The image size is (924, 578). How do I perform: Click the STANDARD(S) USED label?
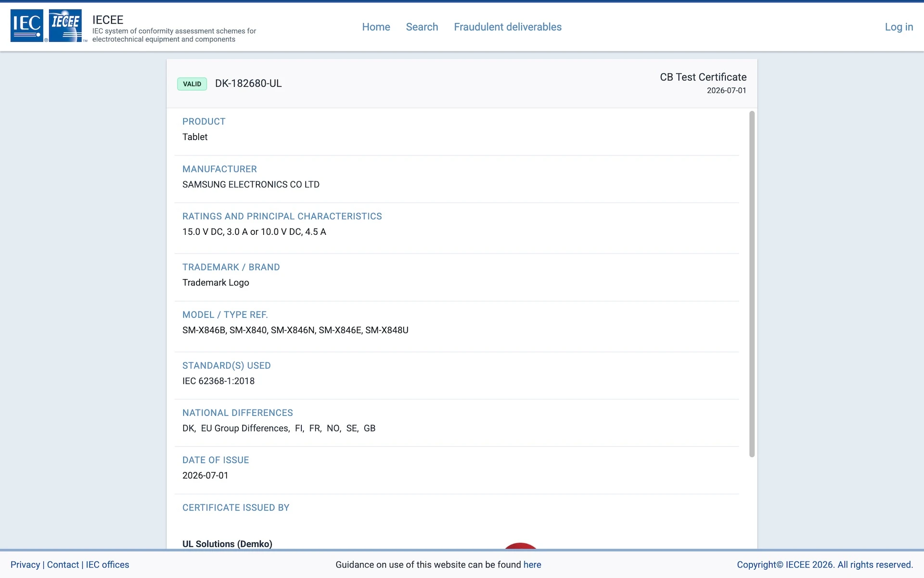pos(227,366)
